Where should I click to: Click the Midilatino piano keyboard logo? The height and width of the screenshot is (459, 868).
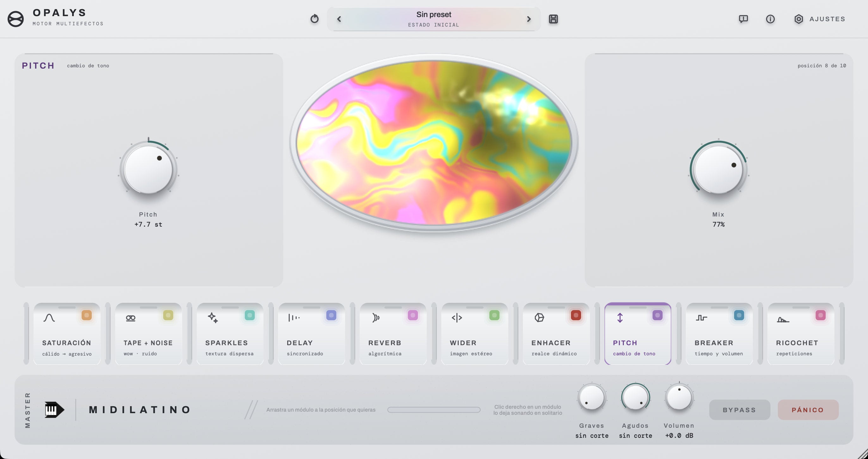coord(54,410)
